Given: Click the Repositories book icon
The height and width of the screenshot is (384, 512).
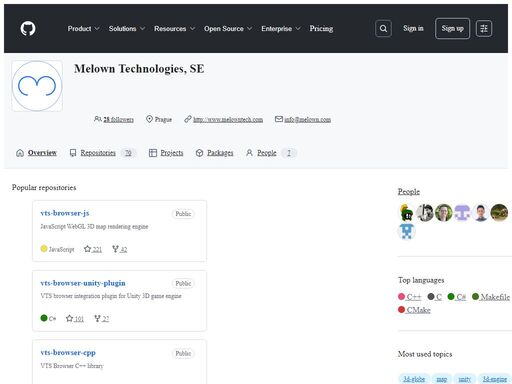Looking at the screenshot, I should (73, 153).
